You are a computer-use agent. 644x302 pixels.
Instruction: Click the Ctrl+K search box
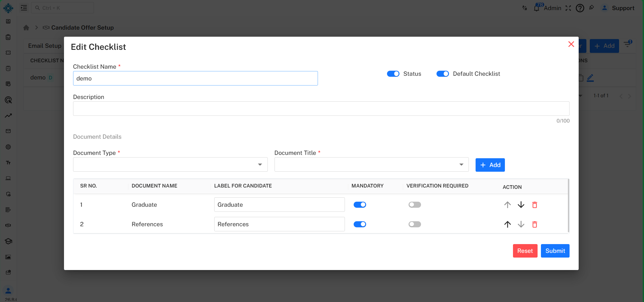click(63, 8)
